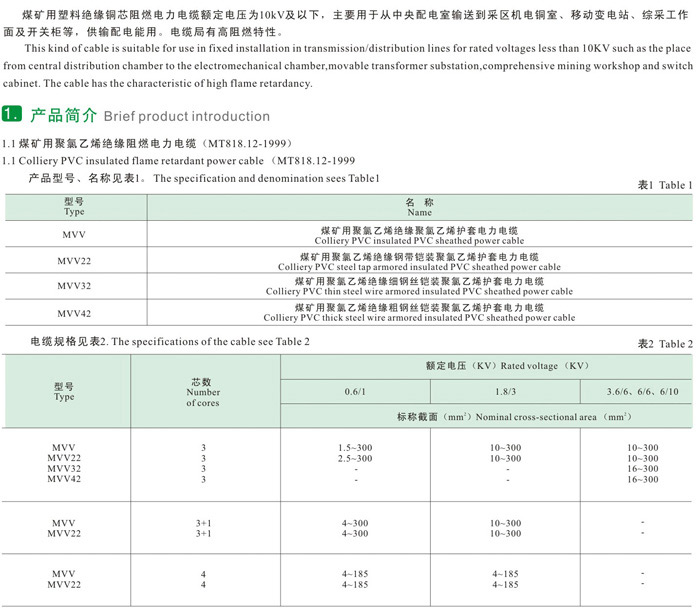Select the "MVV22" type cell in Table 1
The height and width of the screenshot is (614, 700).
click(74, 261)
